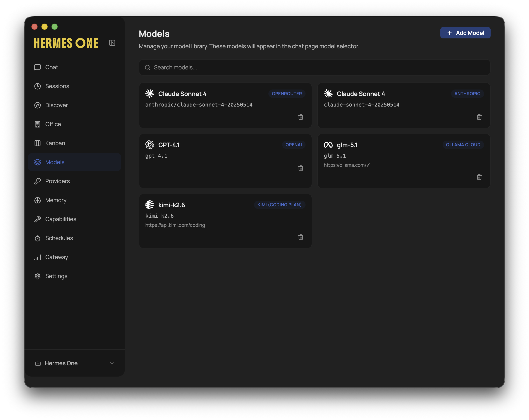The height and width of the screenshot is (420, 529).
Task: Click the gpt-4.1 model ID text
Action: coord(156,156)
